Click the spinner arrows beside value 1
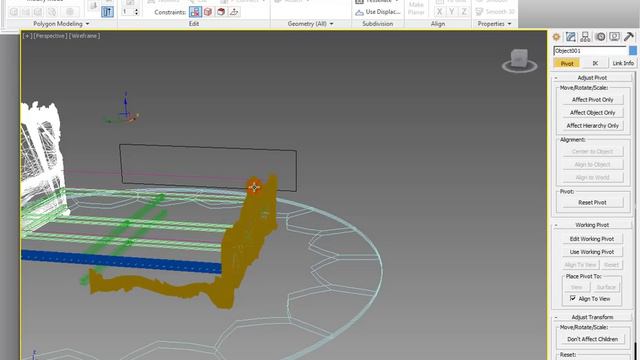This screenshot has height=360, width=640. click(x=136, y=12)
